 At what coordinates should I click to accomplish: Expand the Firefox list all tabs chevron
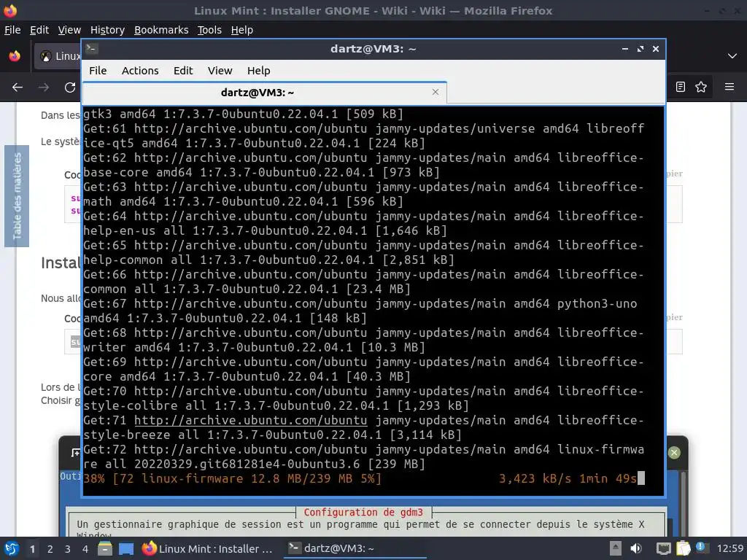(732, 56)
